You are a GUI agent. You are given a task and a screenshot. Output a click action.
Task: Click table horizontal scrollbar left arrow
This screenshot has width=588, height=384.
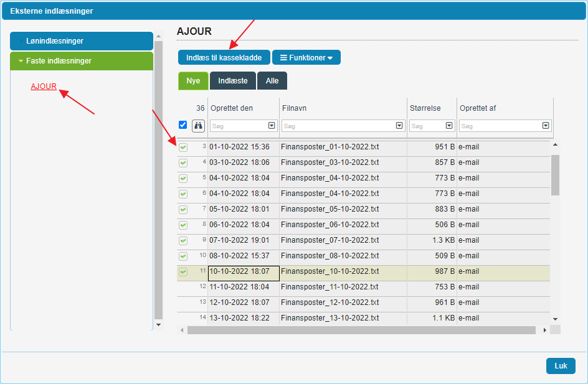click(182, 330)
